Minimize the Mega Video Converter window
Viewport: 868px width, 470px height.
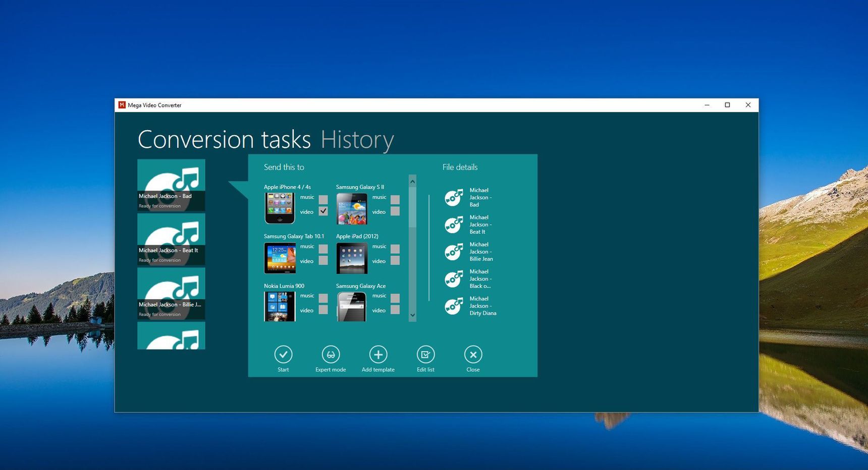point(707,105)
